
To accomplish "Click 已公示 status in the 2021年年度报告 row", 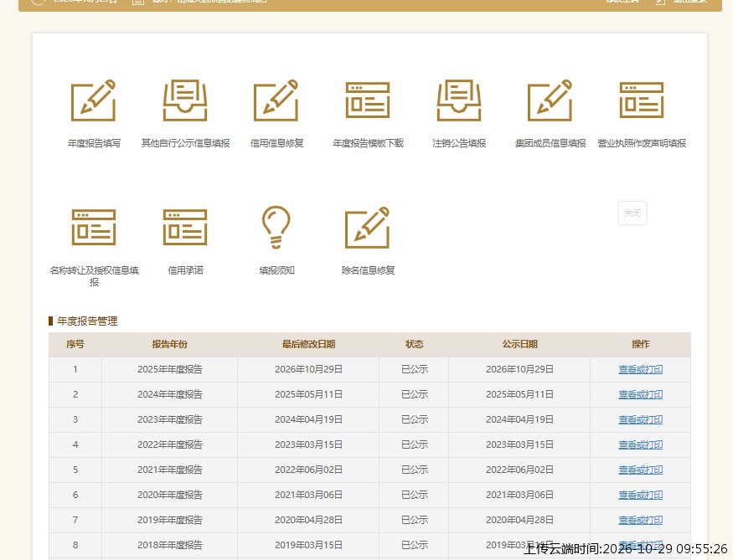I will pyautogui.click(x=414, y=470).
